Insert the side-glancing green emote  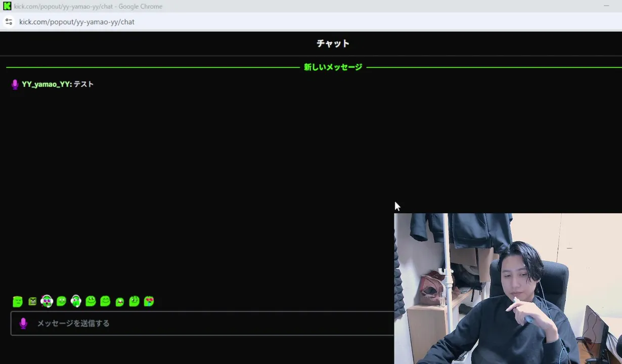pyautogui.click(x=134, y=301)
